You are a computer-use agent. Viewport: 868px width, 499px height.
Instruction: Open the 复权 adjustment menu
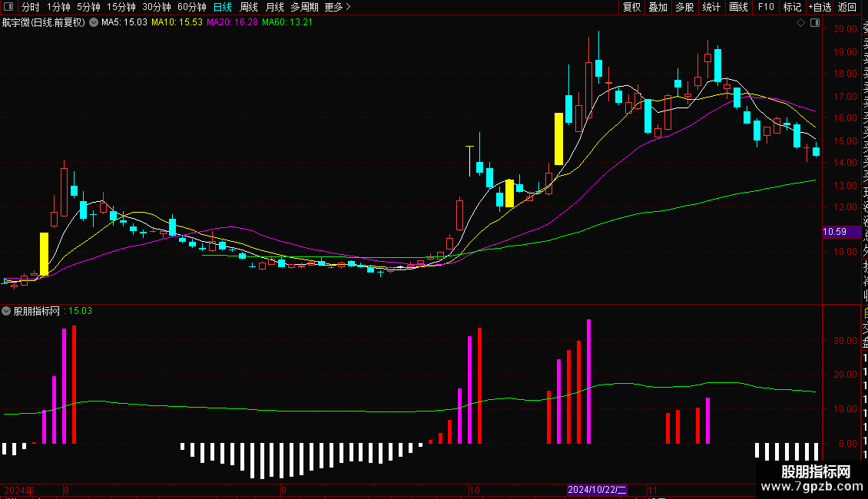(631, 7)
